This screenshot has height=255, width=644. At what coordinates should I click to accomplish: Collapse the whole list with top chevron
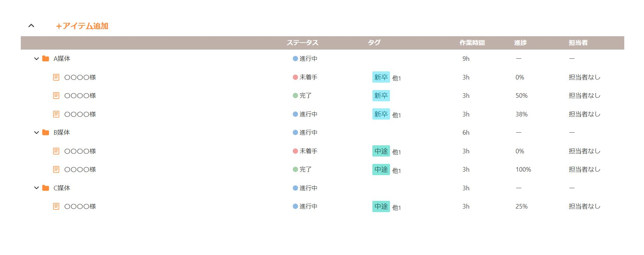31,26
